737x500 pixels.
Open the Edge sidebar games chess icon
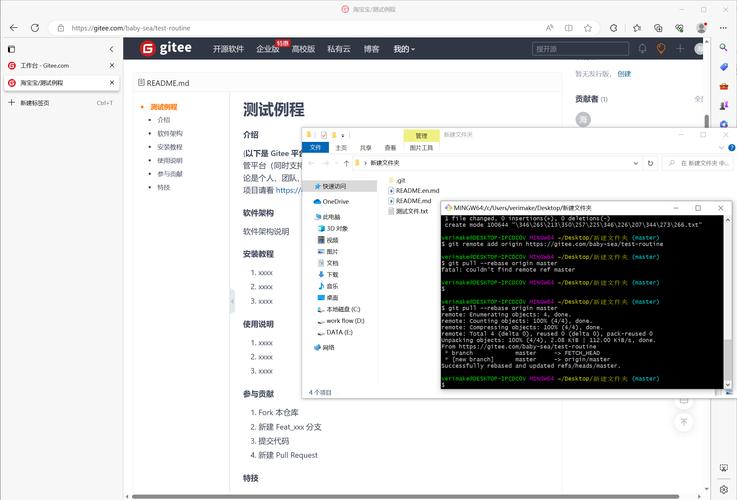(723, 106)
